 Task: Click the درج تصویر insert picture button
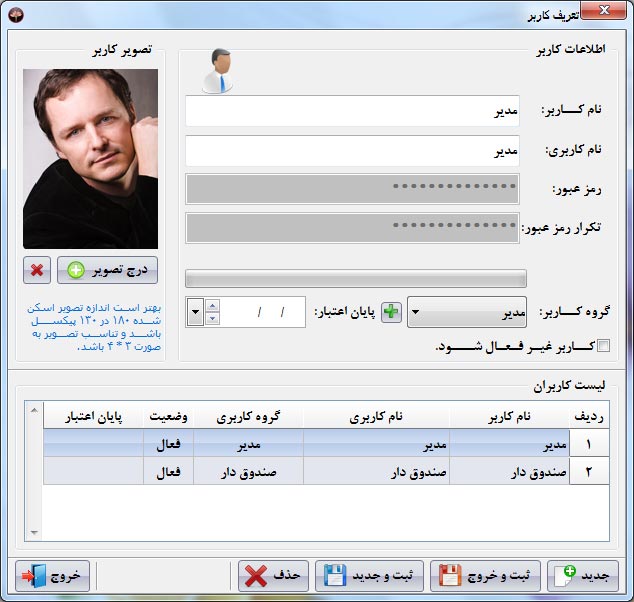click(108, 270)
